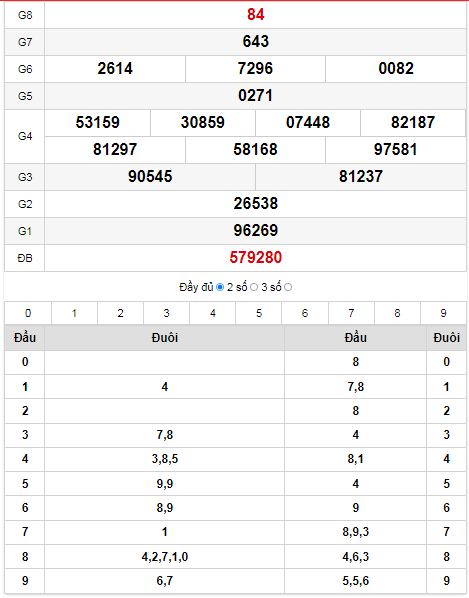Click digit filter tab 5
This screenshot has width=469, height=598.
(259, 313)
